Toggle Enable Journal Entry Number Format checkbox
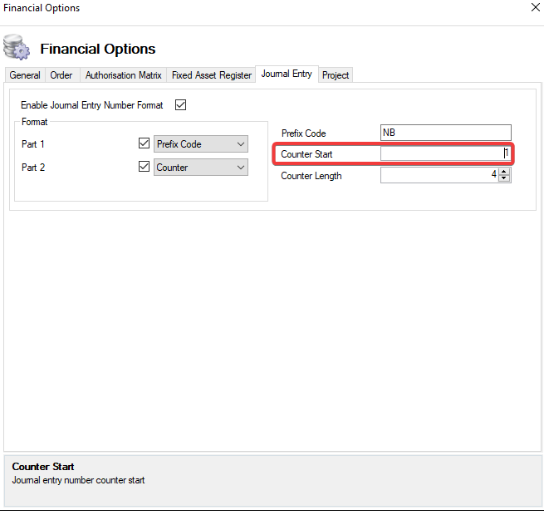This screenshot has width=544, height=511. [180, 104]
